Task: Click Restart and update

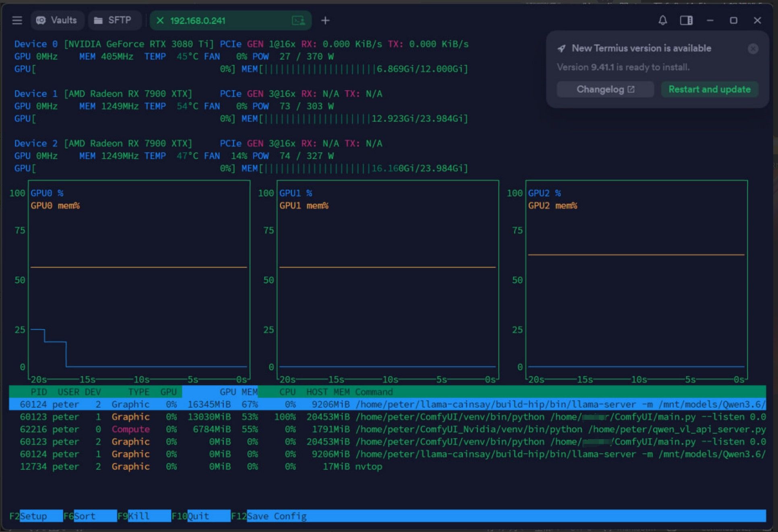Action: pyautogui.click(x=709, y=89)
